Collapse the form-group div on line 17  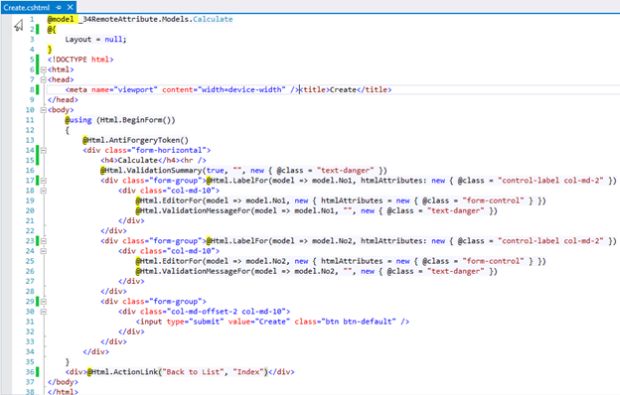(x=43, y=181)
